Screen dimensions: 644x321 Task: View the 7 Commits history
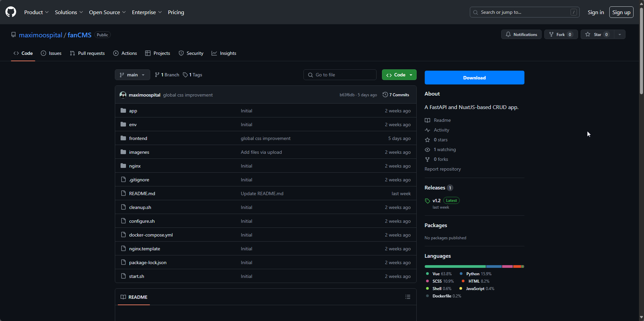click(396, 95)
